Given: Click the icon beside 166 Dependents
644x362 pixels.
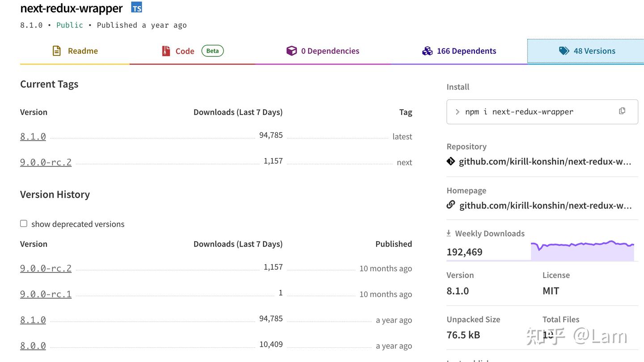Looking at the screenshot, I should click(427, 51).
